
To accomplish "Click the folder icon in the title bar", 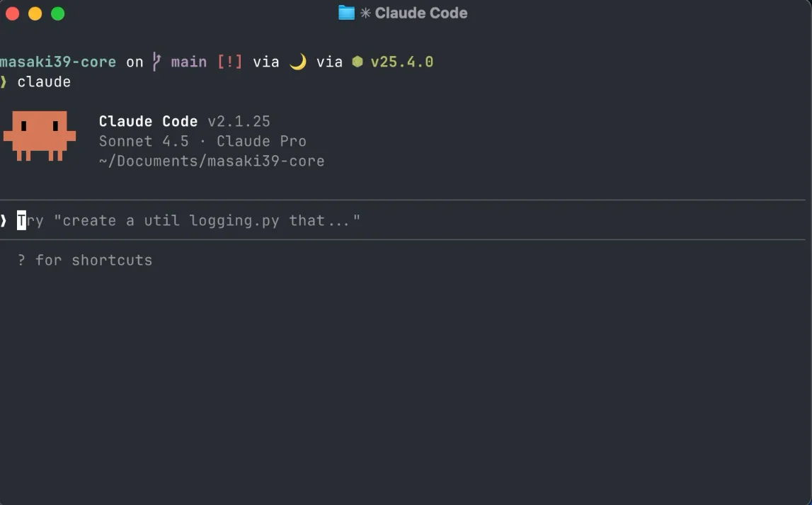I will (346, 13).
